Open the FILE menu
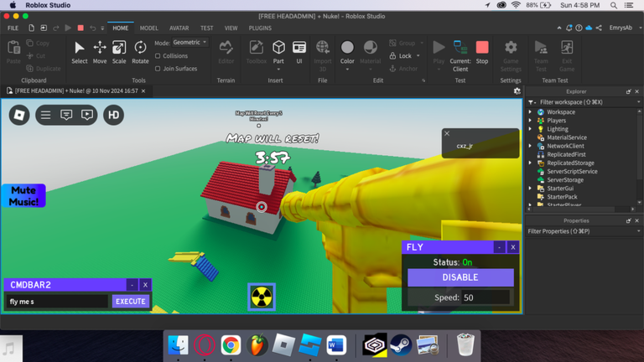This screenshot has height=362, width=644. point(13,28)
